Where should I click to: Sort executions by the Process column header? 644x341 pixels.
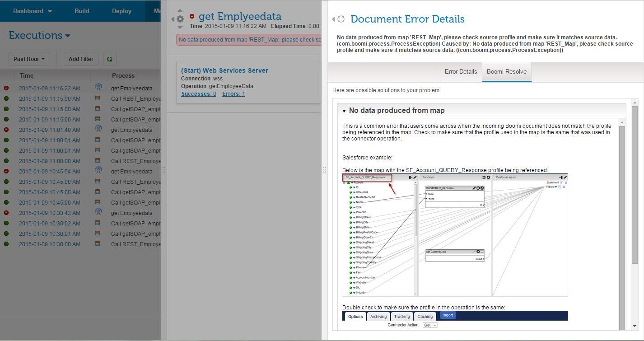tap(123, 75)
